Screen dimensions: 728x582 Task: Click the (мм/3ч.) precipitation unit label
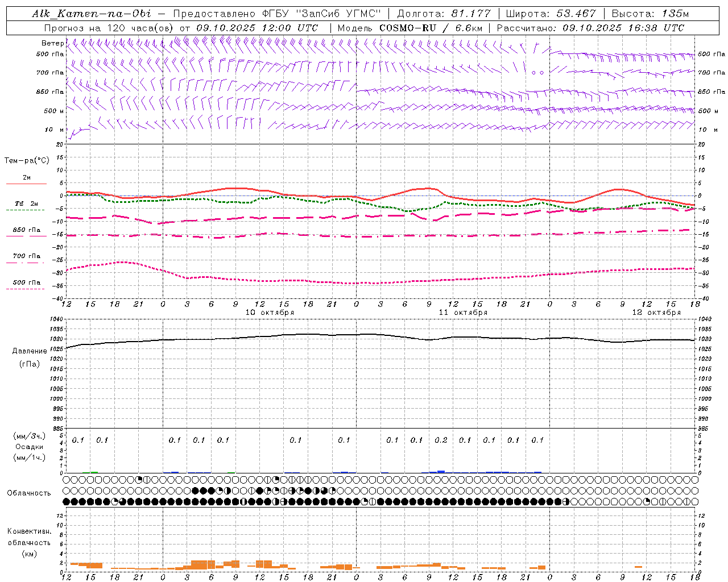pos(30,436)
